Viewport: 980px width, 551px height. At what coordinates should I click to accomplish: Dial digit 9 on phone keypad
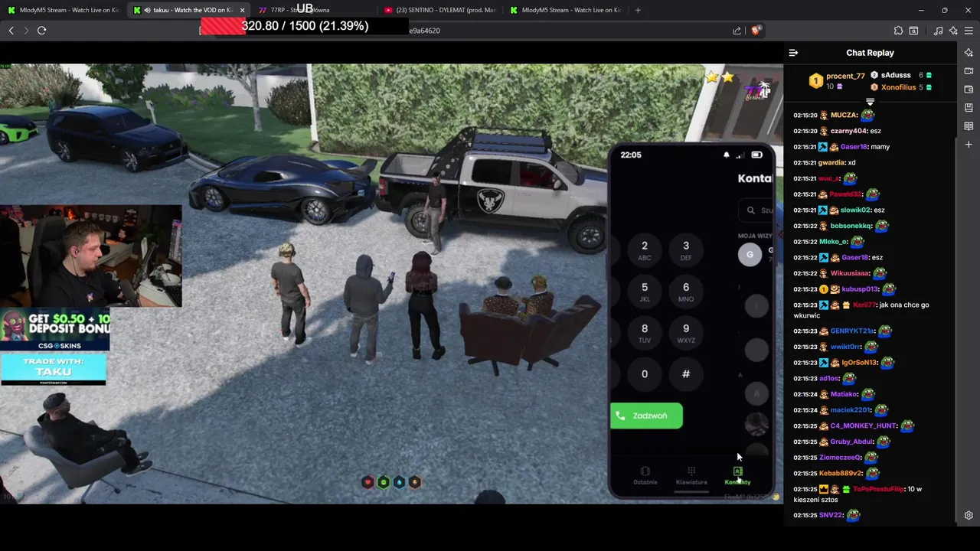point(686,333)
